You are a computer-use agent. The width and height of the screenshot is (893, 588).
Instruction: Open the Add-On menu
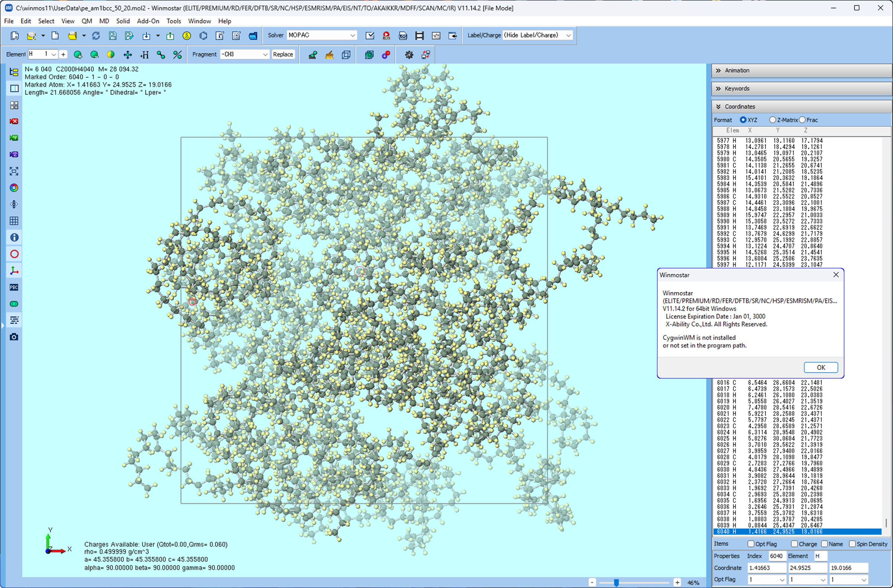pyautogui.click(x=148, y=21)
